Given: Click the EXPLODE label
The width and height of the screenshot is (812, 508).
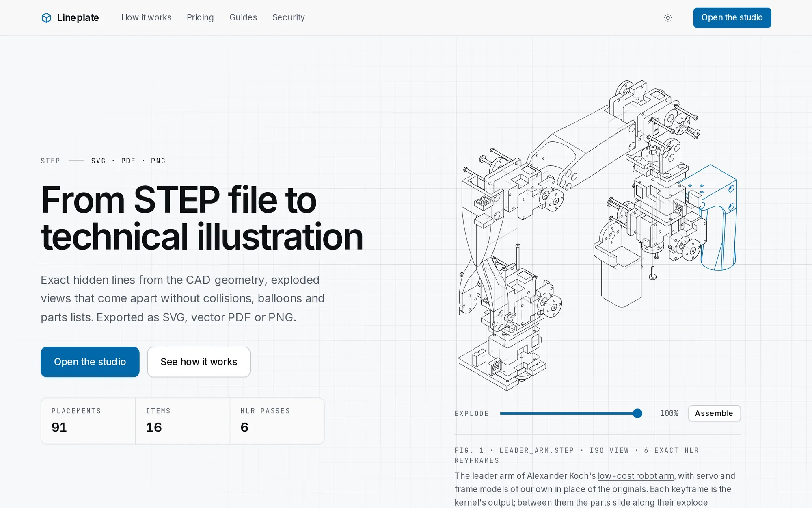Looking at the screenshot, I should coord(472,413).
